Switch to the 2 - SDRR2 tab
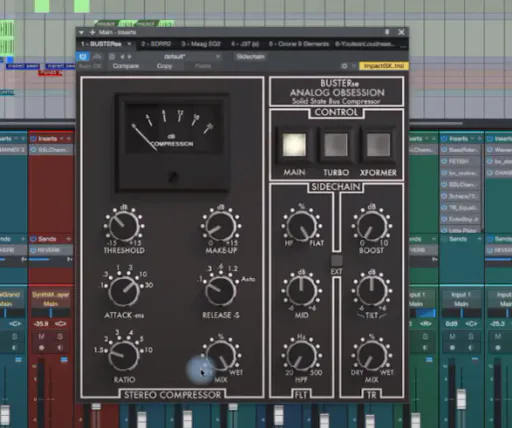The image size is (512, 428). [156, 44]
